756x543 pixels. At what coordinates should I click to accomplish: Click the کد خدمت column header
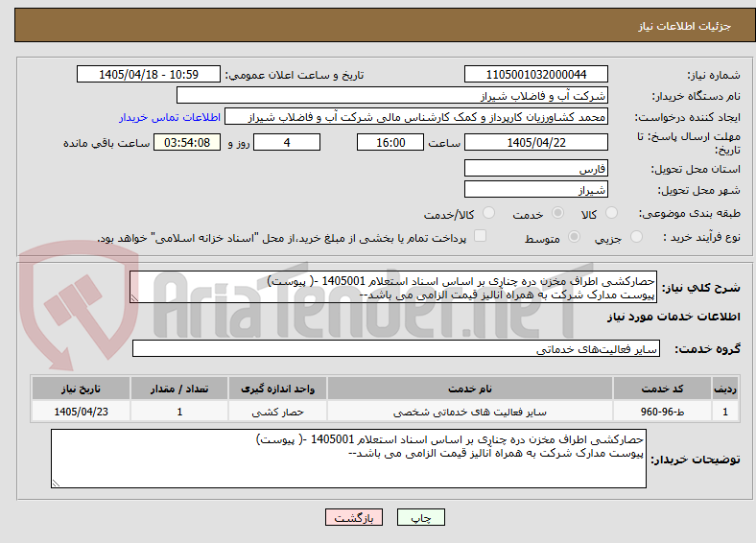pos(663,389)
